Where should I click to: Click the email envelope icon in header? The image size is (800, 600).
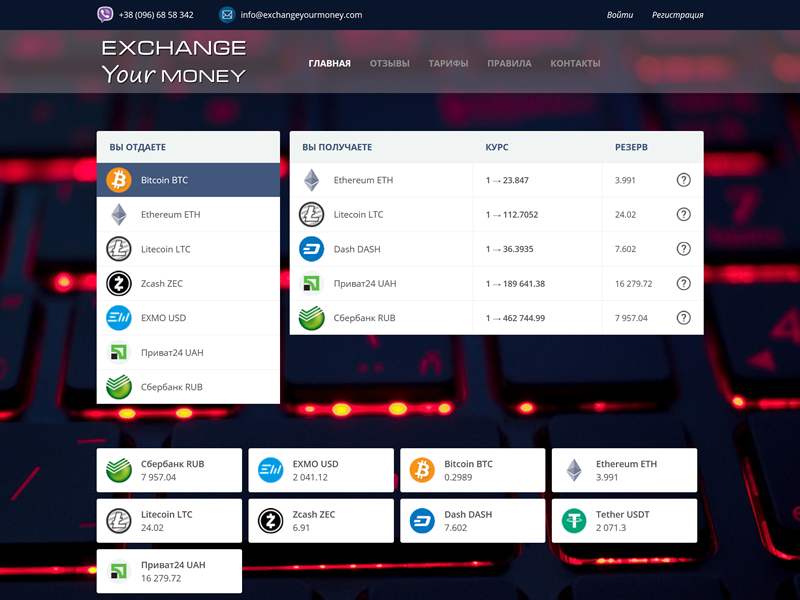click(x=228, y=14)
